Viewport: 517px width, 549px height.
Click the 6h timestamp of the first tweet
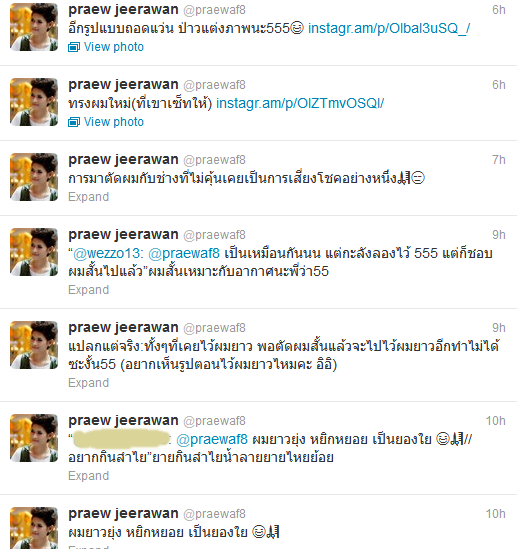(499, 10)
